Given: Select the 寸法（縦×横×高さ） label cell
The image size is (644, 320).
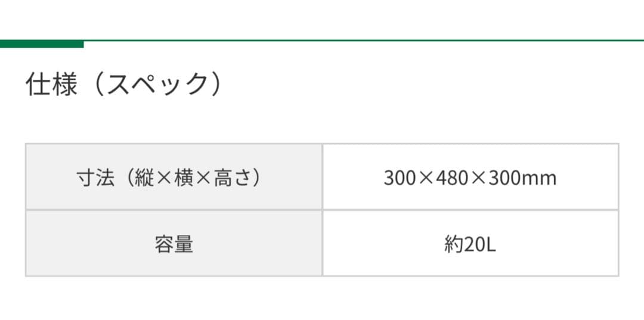Looking at the screenshot, I should click(174, 177).
